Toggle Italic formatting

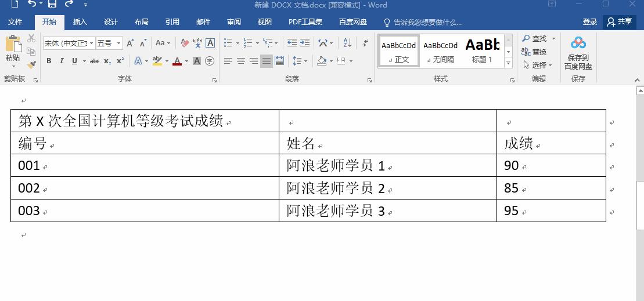pyautogui.click(x=62, y=61)
